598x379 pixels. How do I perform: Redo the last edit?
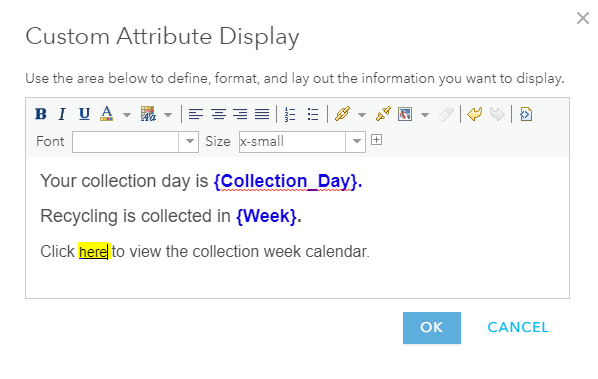(x=497, y=114)
